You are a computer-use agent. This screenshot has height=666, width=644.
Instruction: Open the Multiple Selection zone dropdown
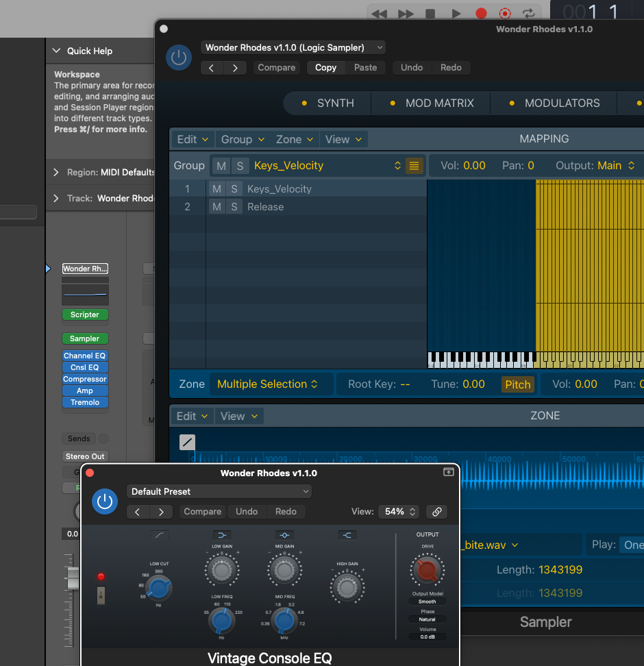(267, 384)
